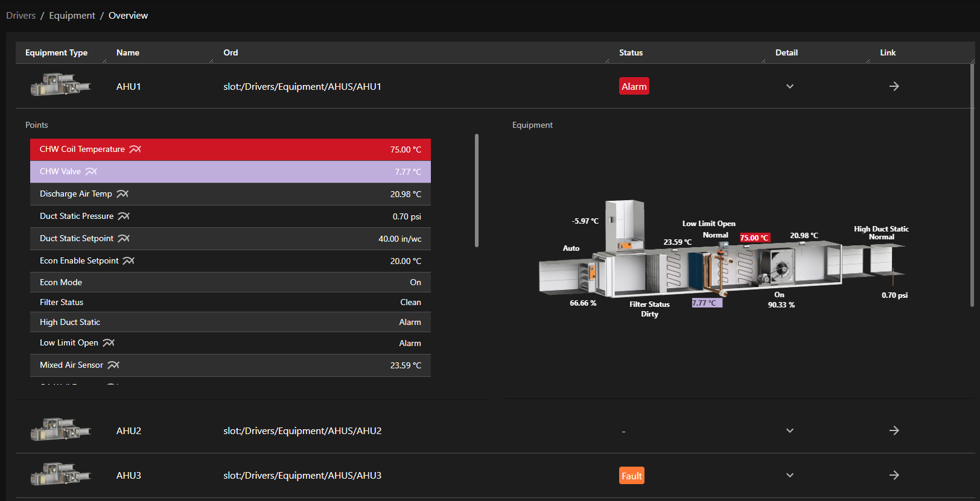The image size is (980, 501).
Task: Open Mixed Air Sensor trend icon
Action: click(113, 365)
